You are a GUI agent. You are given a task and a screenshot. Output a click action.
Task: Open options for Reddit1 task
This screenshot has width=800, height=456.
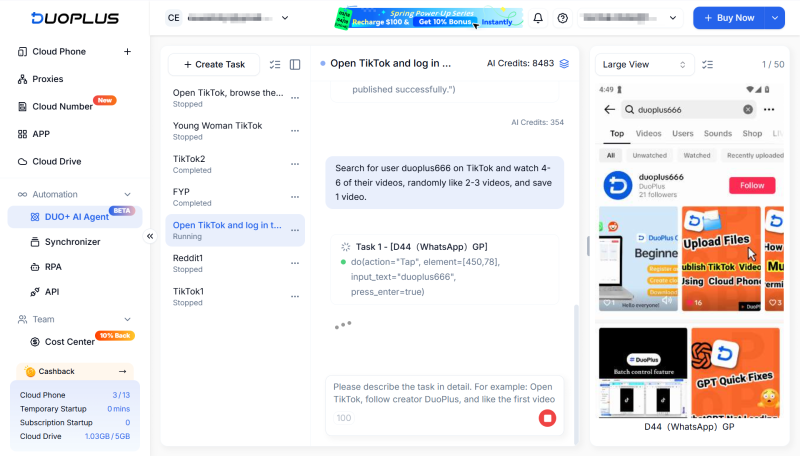[x=295, y=263]
